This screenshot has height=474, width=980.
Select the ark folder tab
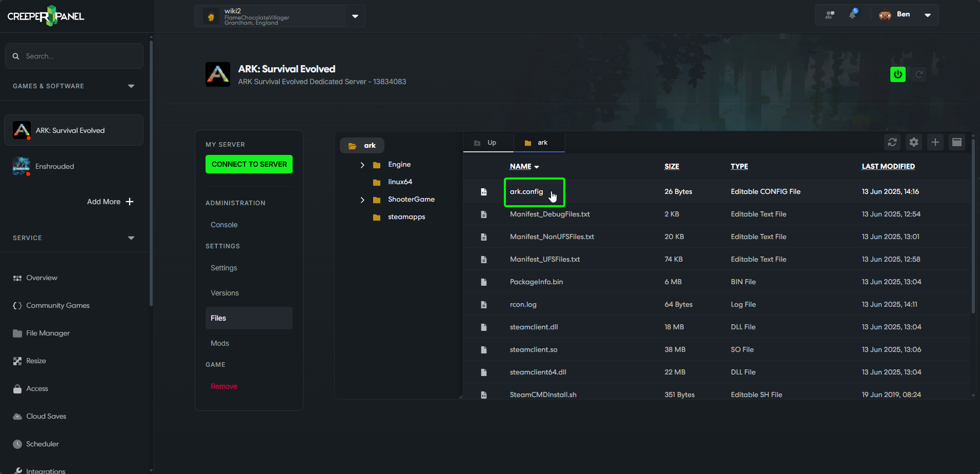pos(539,143)
